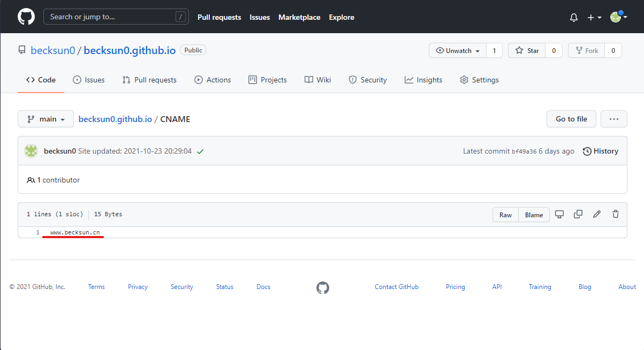Click the GitHub Octocat logo in header

[26, 17]
